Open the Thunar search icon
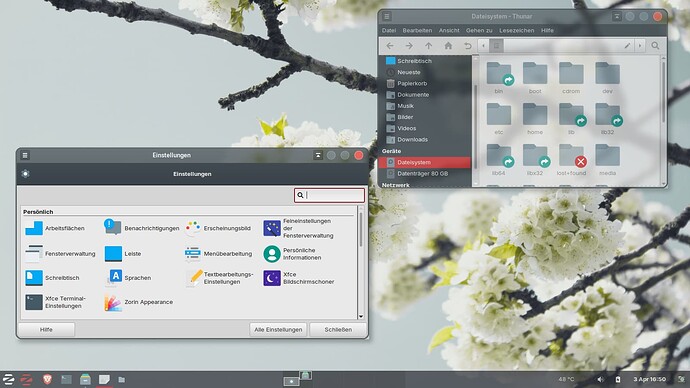This screenshot has height=388, width=690. [x=655, y=46]
